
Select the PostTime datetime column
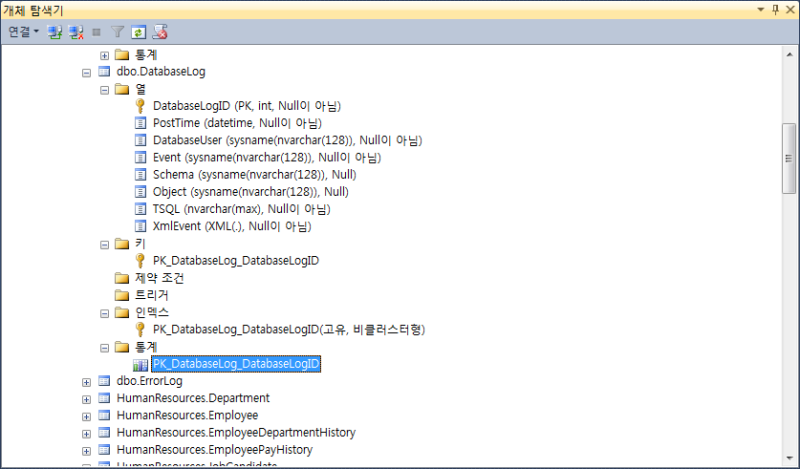(x=237, y=123)
